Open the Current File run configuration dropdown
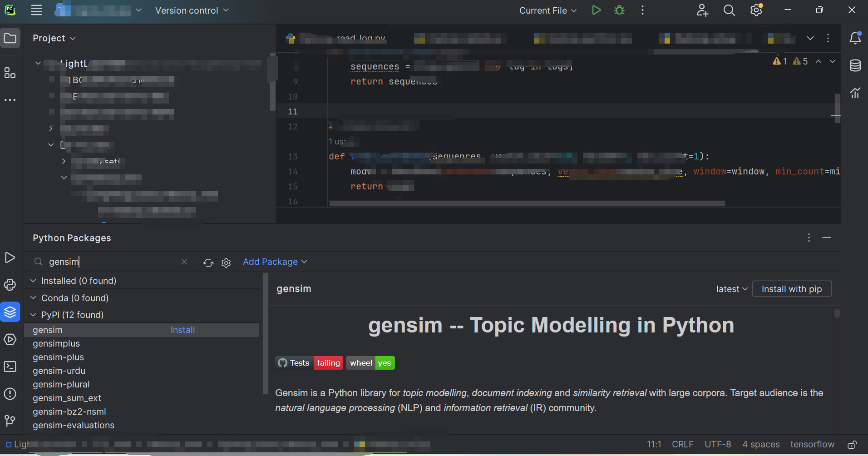 pyautogui.click(x=547, y=10)
